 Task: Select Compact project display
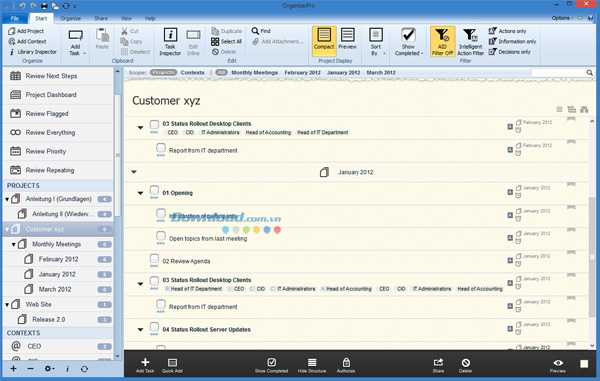click(324, 39)
